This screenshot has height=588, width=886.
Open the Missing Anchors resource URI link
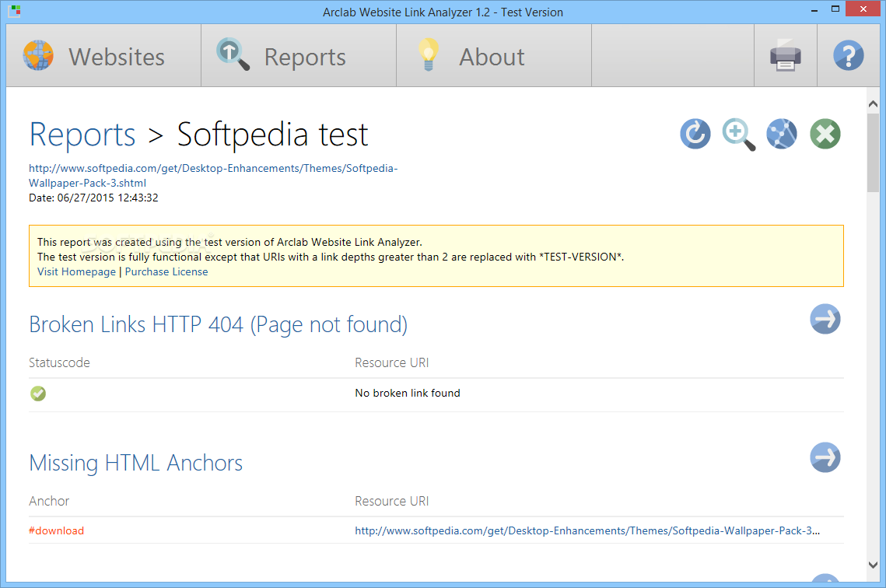tap(587, 530)
